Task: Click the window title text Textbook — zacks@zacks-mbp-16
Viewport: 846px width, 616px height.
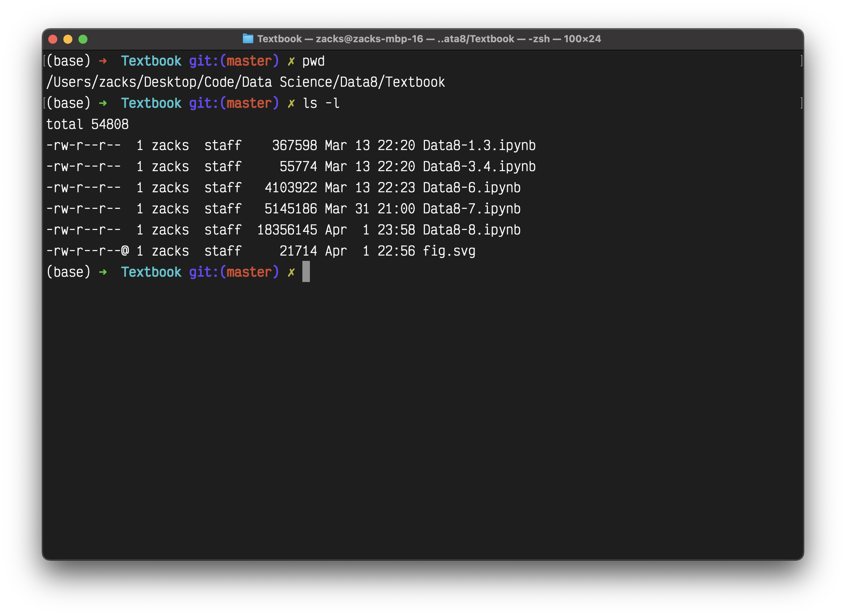Action: [x=340, y=39]
